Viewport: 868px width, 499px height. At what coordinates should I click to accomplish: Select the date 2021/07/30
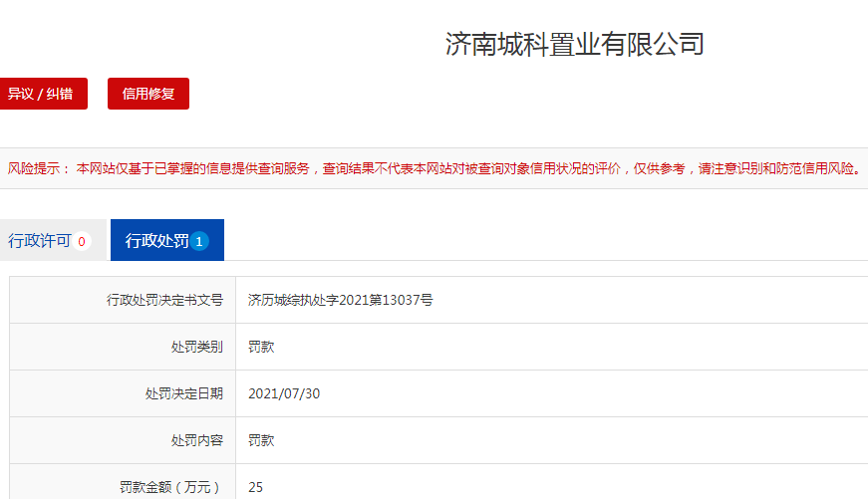(x=284, y=393)
